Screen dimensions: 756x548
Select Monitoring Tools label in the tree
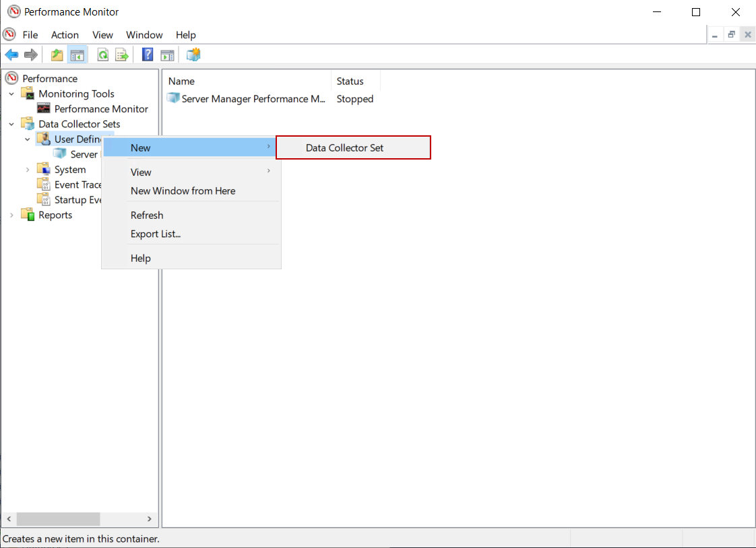(76, 94)
